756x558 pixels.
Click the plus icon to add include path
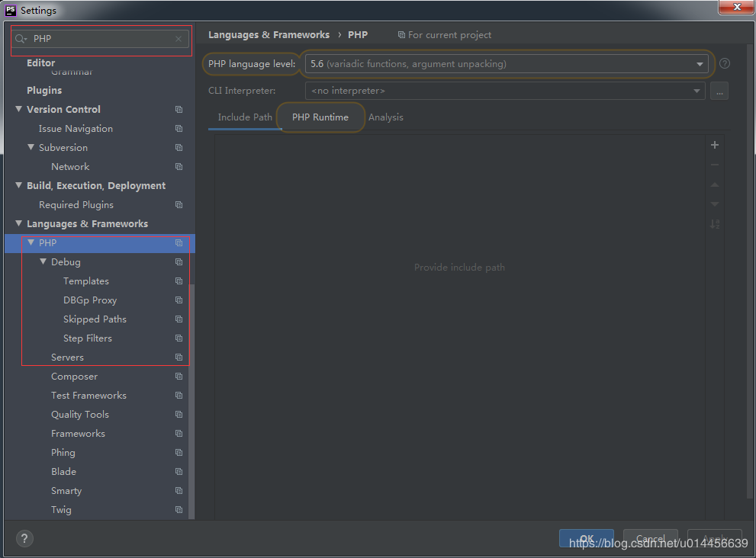715,145
